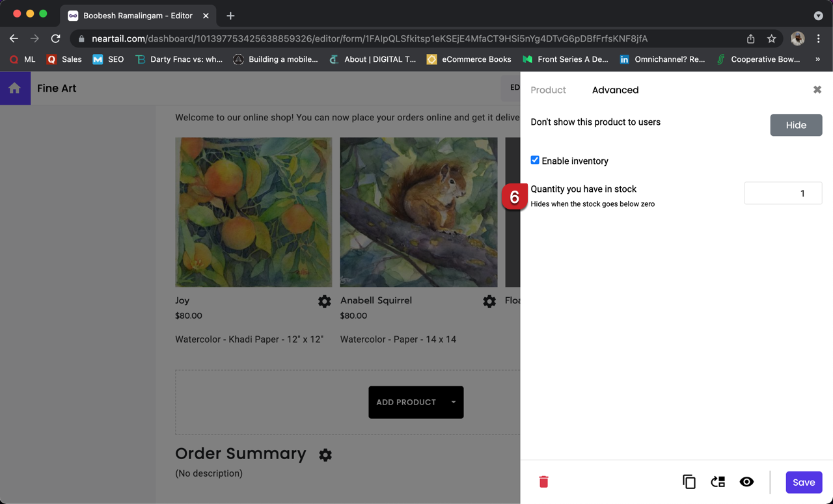The image size is (833, 504).
Task: Toggle the bookmark star in the address bar
Action: (x=772, y=38)
